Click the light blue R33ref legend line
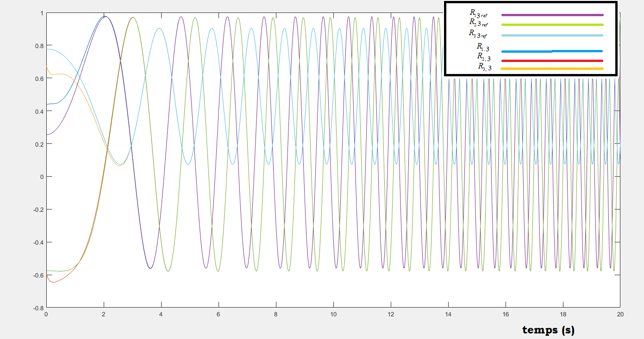 [552, 36]
